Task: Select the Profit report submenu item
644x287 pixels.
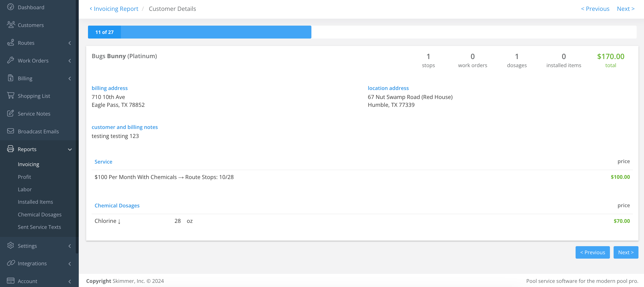Action: 24,177
